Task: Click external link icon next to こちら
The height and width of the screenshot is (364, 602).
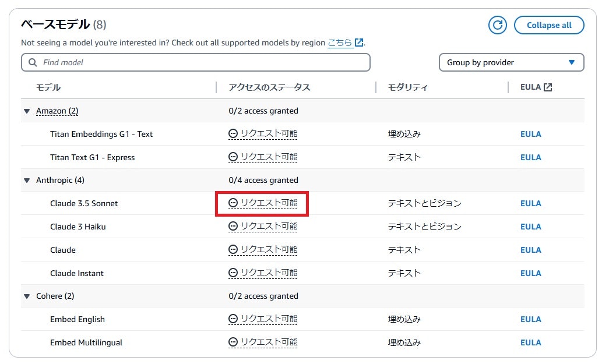Action: pos(359,43)
